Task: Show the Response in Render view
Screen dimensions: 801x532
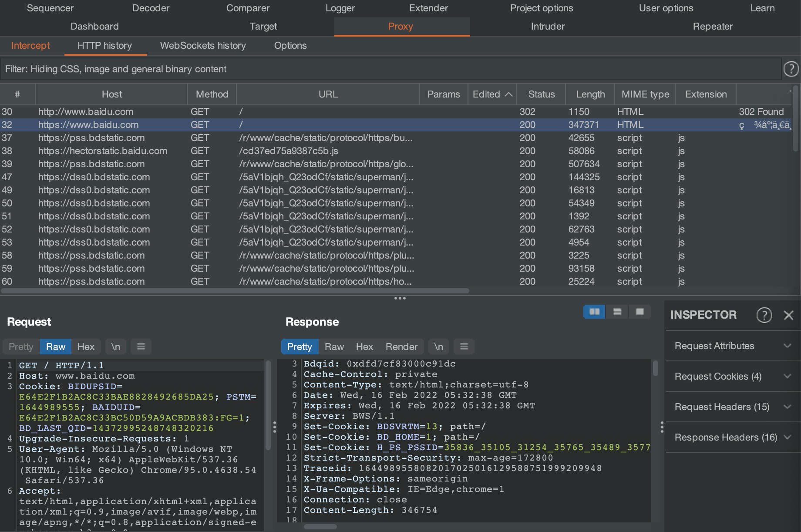Action: [x=401, y=347]
